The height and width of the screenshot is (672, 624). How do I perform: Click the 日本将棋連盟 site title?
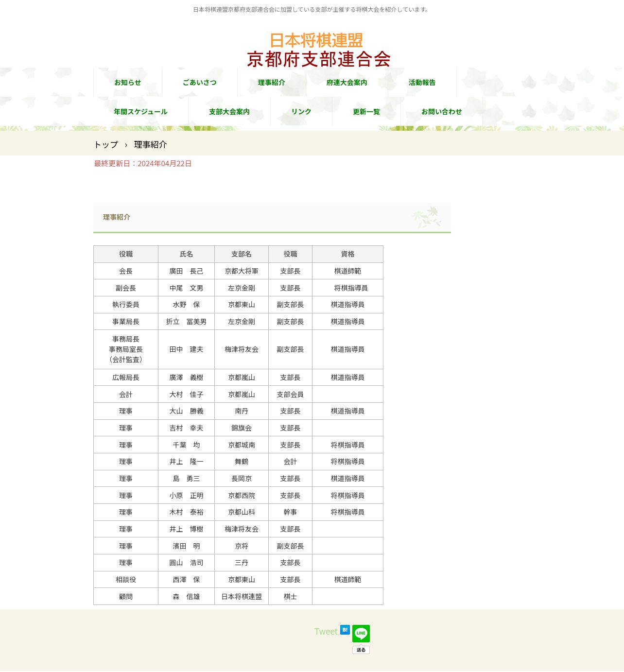tap(316, 40)
